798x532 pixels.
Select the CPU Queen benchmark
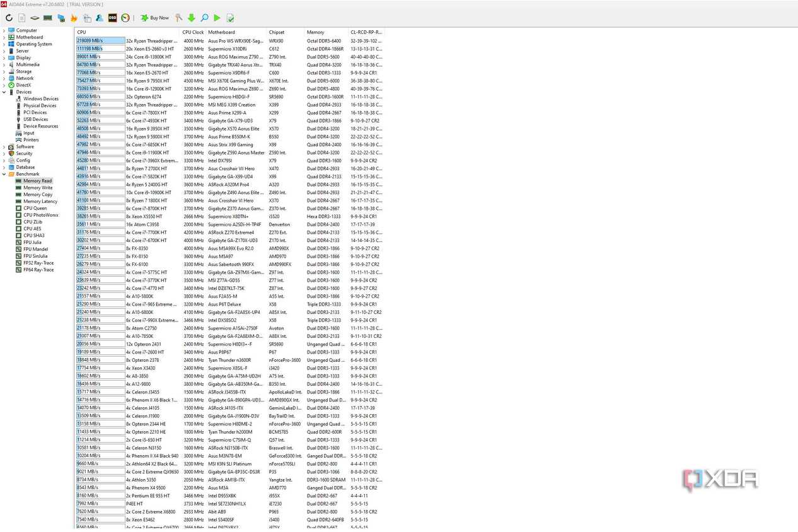[x=35, y=208]
